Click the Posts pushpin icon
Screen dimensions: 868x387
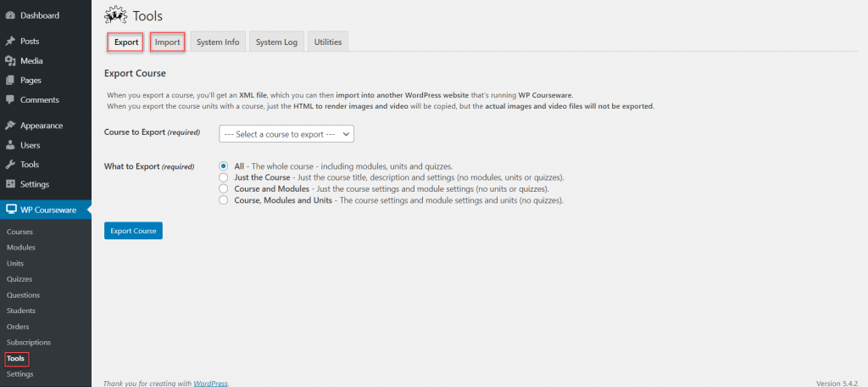[x=10, y=41]
